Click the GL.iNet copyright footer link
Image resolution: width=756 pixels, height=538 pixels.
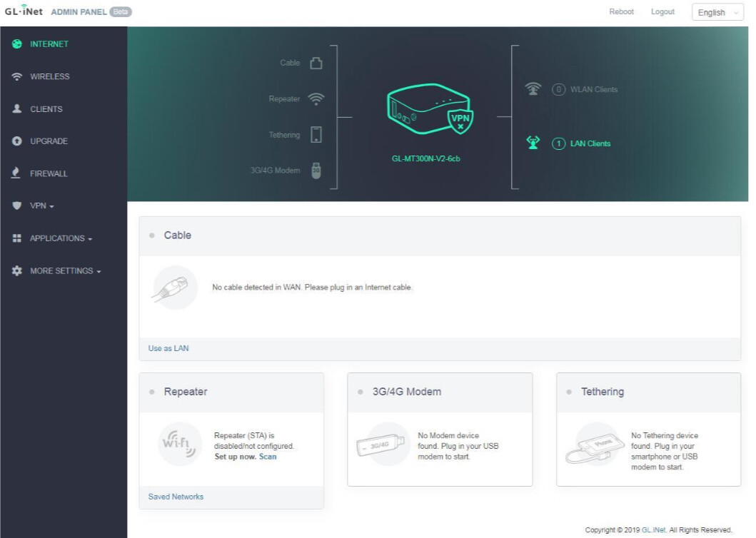[654, 530]
